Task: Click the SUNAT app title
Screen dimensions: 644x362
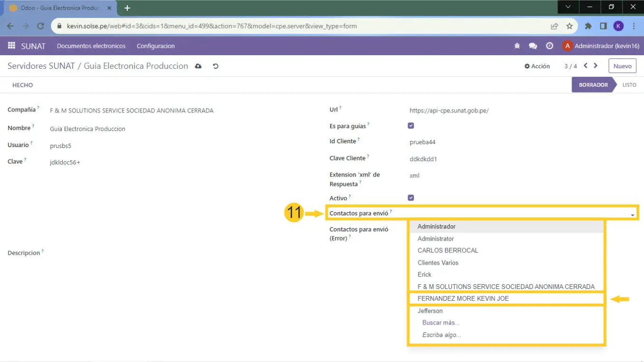Action: (33, 46)
